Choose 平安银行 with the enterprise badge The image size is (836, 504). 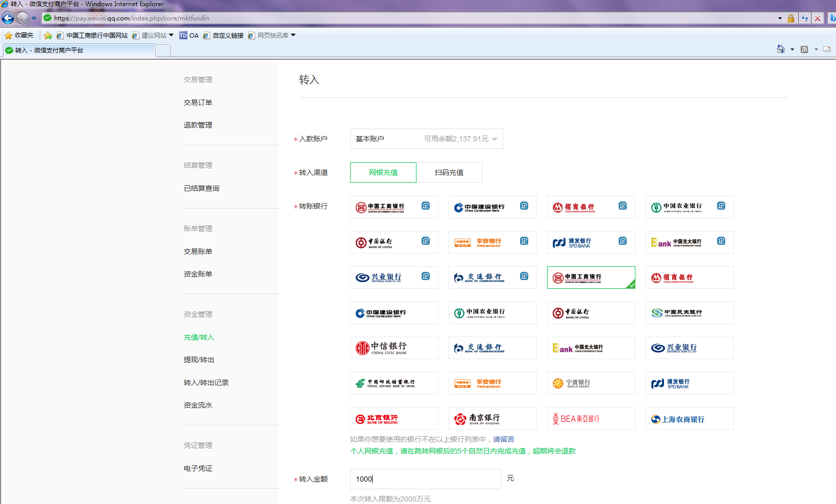point(493,242)
